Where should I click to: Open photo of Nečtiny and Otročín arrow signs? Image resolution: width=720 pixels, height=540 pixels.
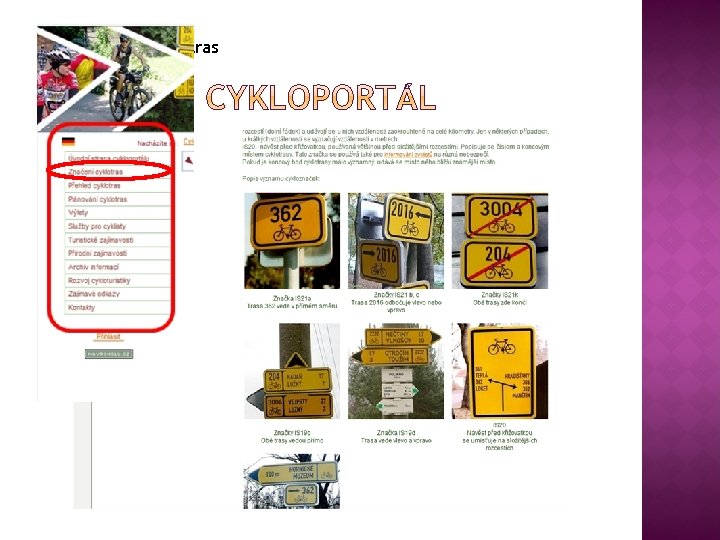click(396, 371)
